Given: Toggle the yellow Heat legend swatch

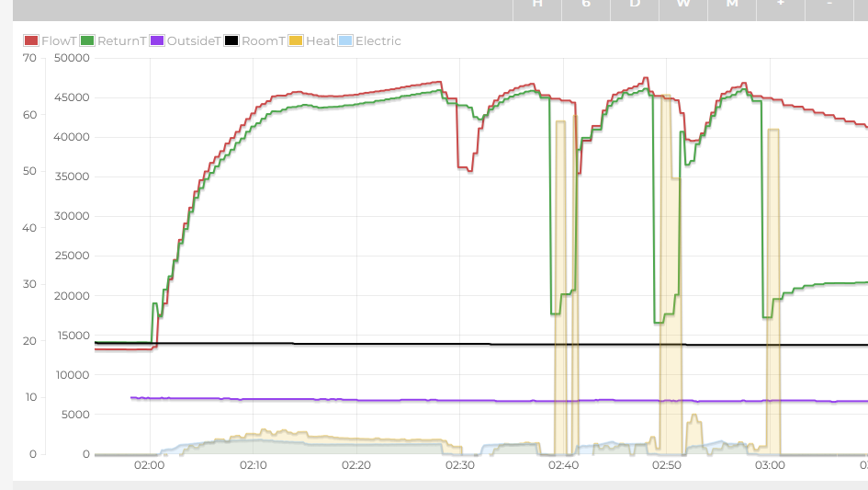Looking at the screenshot, I should tap(296, 41).
